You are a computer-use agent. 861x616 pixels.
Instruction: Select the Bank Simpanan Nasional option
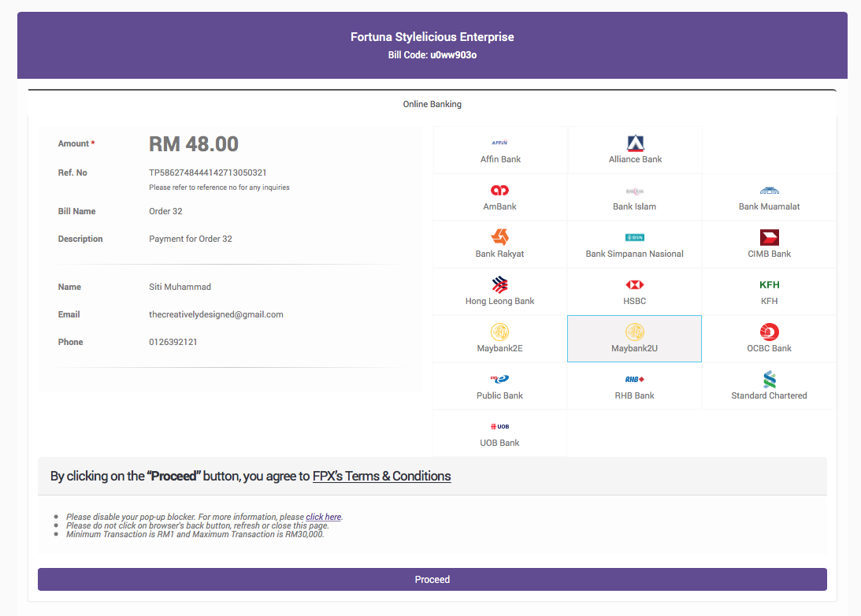[x=634, y=244]
